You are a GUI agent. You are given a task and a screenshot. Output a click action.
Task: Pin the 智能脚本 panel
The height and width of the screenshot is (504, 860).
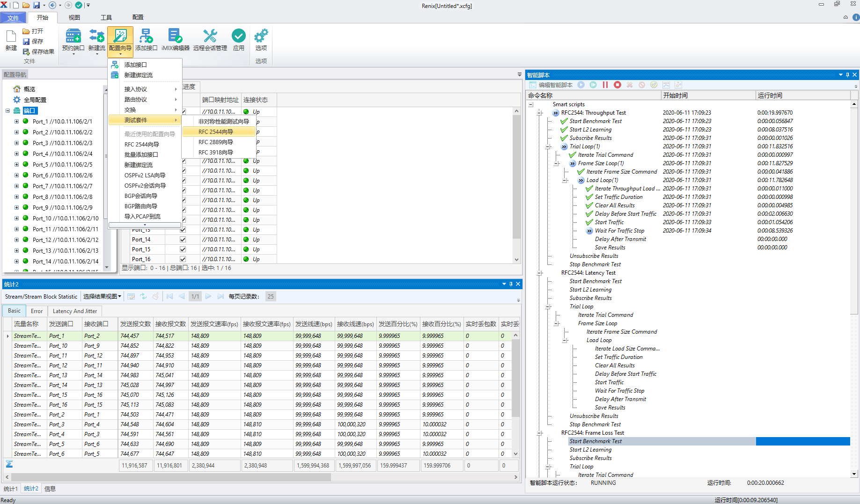[x=847, y=75]
